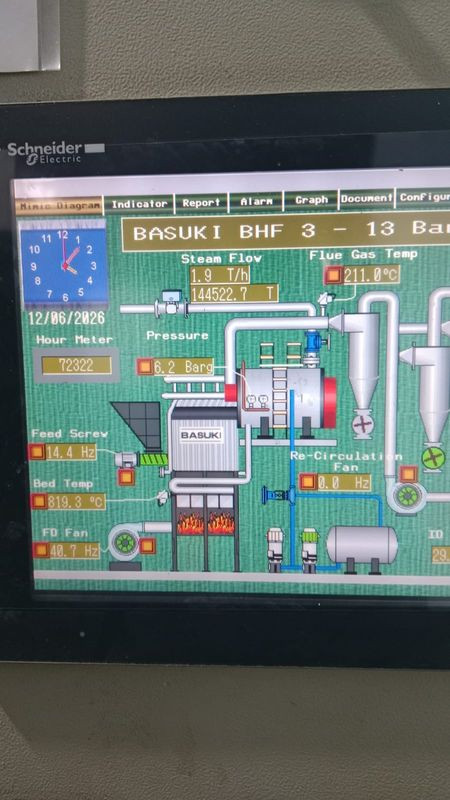Click the Hour Meter label
The height and width of the screenshot is (800, 450).
tap(74, 340)
